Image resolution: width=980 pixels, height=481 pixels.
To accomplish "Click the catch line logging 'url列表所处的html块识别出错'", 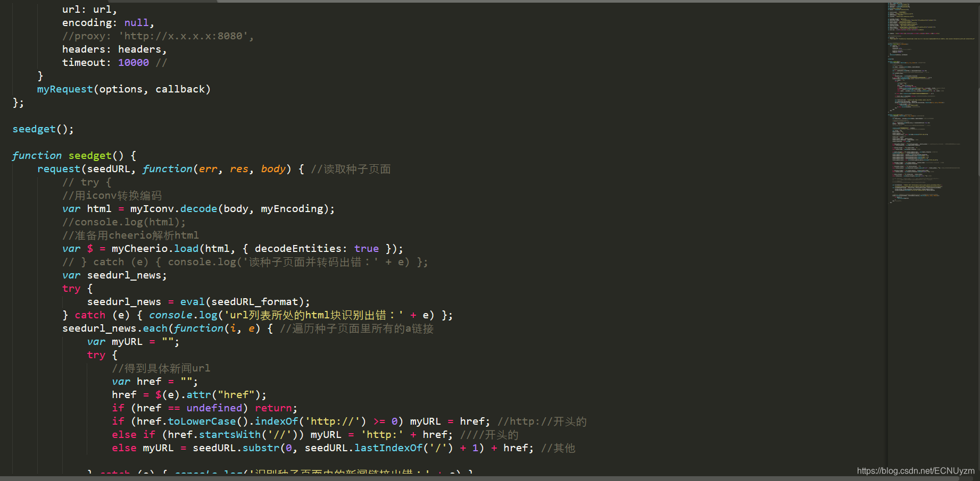I will tap(258, 315).
